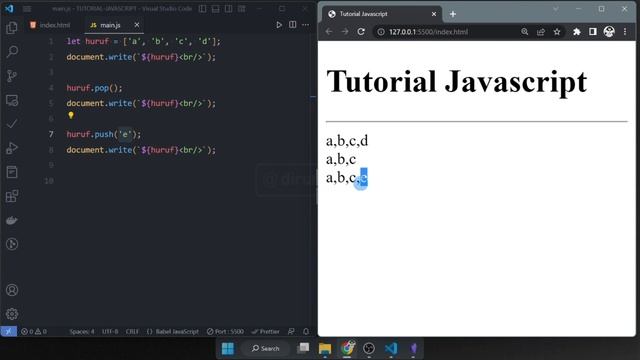Screen dimensions: 640x360
Task: Click the address bar URL
Action: pyautogui.click(x=428, y=31)
